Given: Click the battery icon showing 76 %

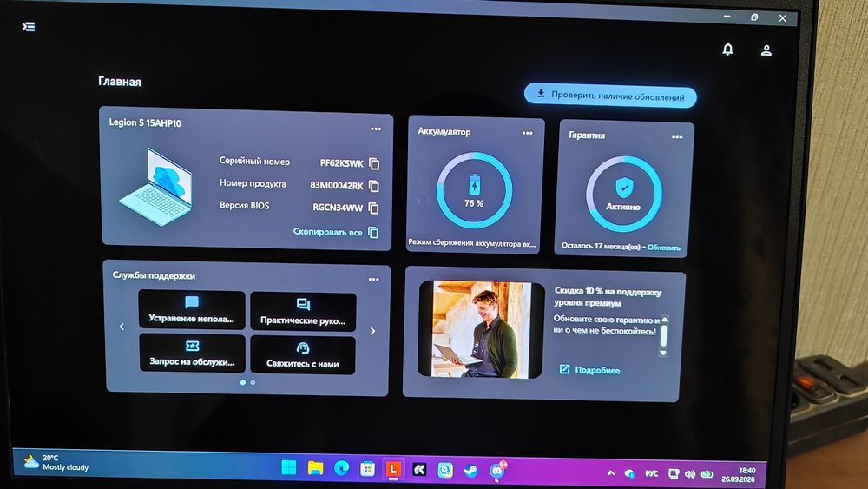Looking at the screenshot, I should tap(475, 184).
